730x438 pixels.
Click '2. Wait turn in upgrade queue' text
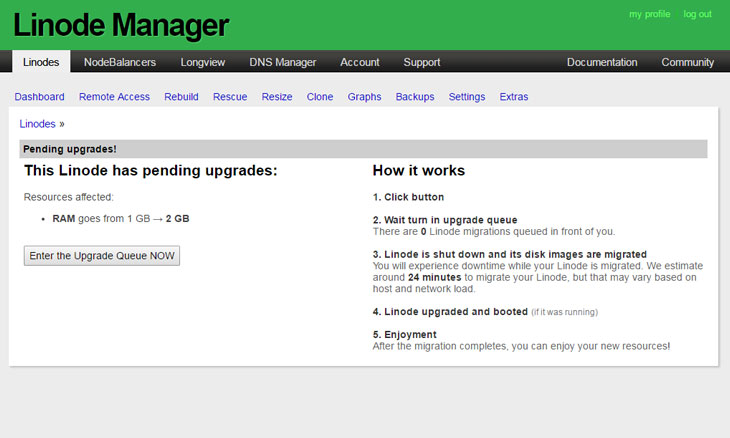pyautogui.click(x=445, y=220)
